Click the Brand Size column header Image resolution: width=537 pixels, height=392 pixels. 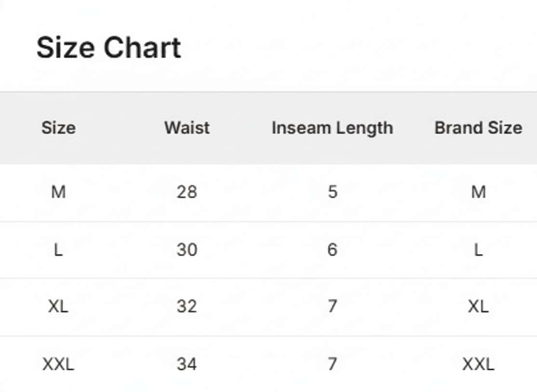pyautogui.click(x=479, y=128)
